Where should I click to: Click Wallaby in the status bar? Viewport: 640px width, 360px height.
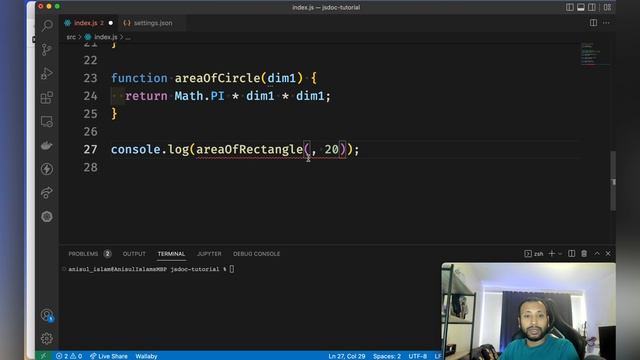[147, 356]
